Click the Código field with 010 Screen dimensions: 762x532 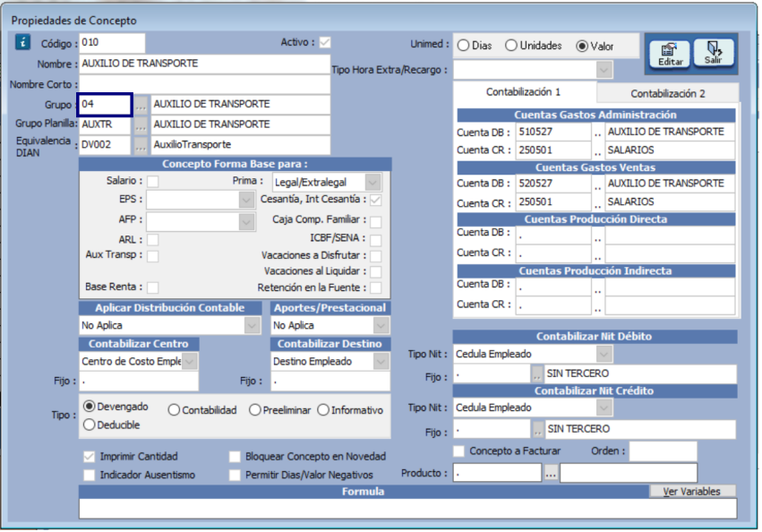(x=112, y=43)
